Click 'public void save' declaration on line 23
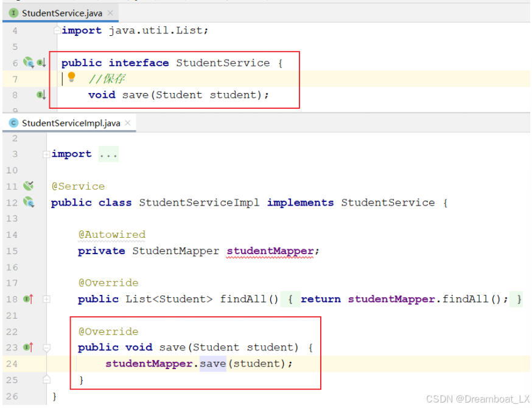This screenshot has height=408, width=532. [x=132, y=348]
